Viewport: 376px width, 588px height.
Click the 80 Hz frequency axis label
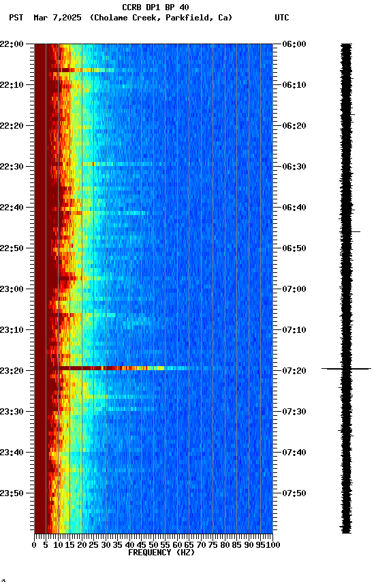[225, 546]
